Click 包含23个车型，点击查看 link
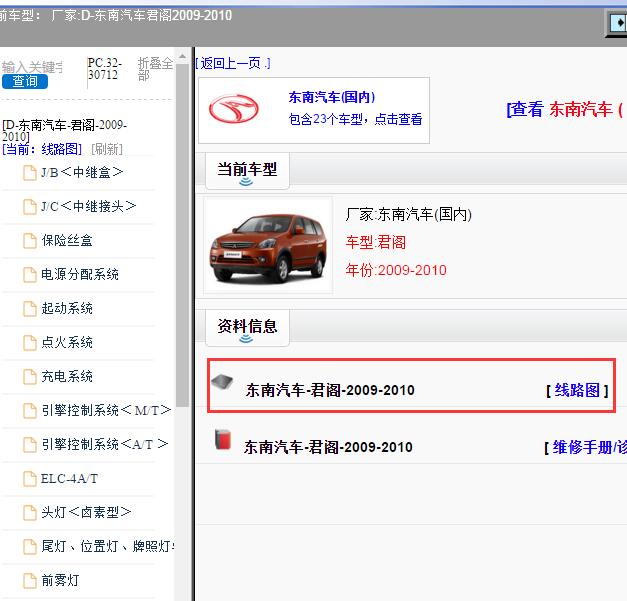Screen dimensions: 627x601 click(355, 119)
